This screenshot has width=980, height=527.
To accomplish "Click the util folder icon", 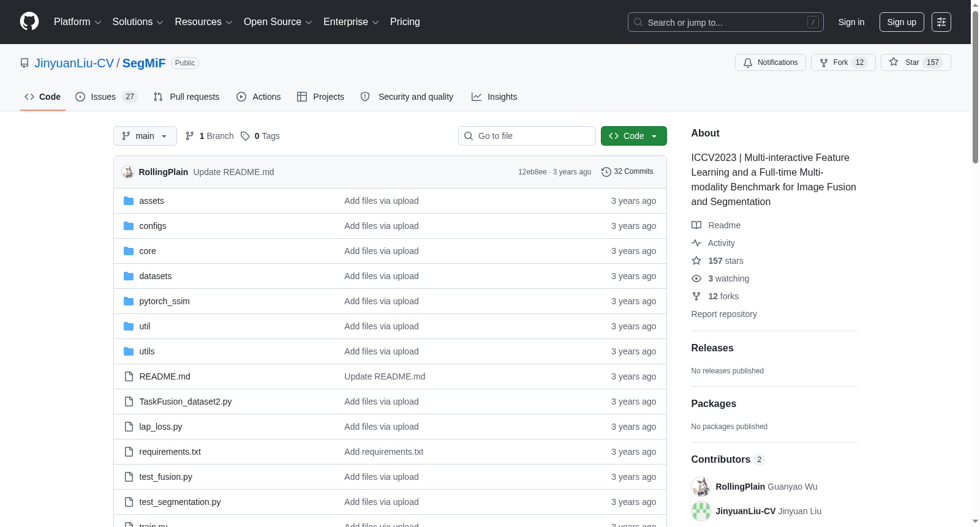I will (x=129, y=326).
